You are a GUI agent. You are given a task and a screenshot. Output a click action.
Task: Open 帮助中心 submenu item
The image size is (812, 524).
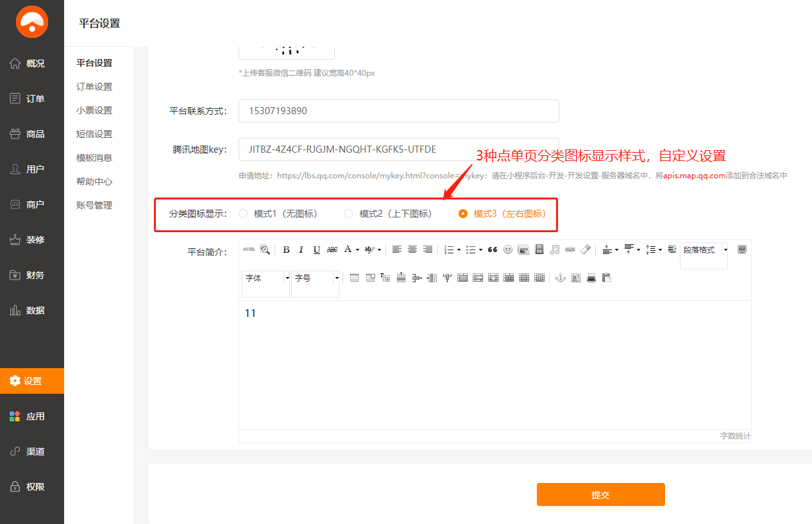[94, 182]
